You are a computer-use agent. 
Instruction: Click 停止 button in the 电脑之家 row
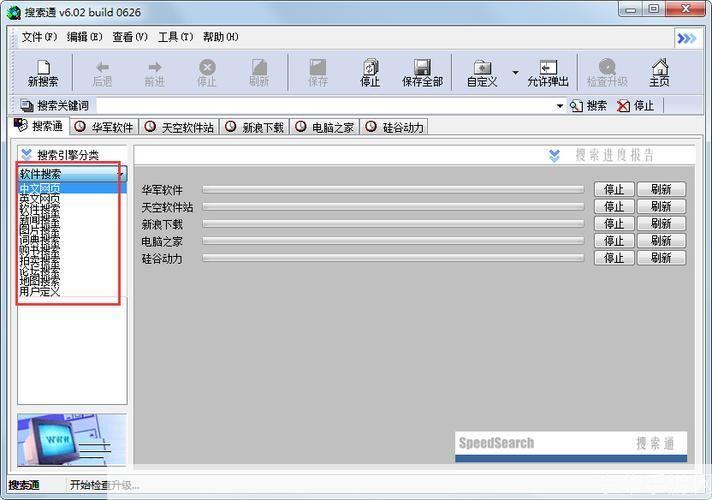[614, 241]
